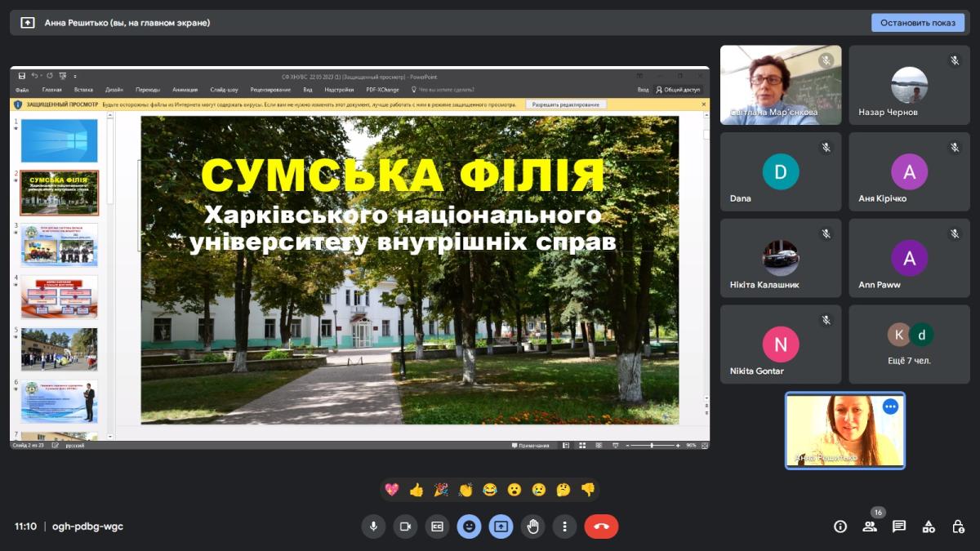The width and height of the screenshot is (980, 551).
Task: Open more options three-dot menu
Action: pyautogui.click(x=564, y=527)
